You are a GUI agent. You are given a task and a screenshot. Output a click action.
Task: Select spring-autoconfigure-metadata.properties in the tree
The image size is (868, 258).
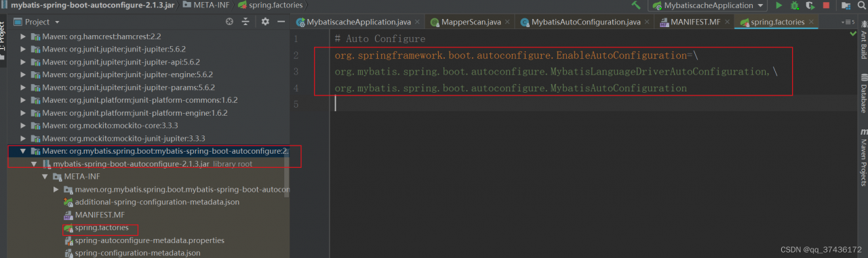pyautogui.click(x=149, y=240)
